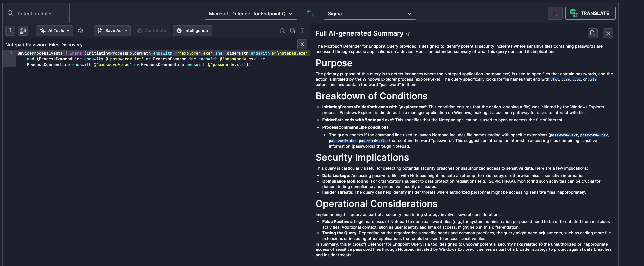The width and height of the screenshot is (644, 266).
Task: Click the disabled Contribute button
Action: point(152,31)
